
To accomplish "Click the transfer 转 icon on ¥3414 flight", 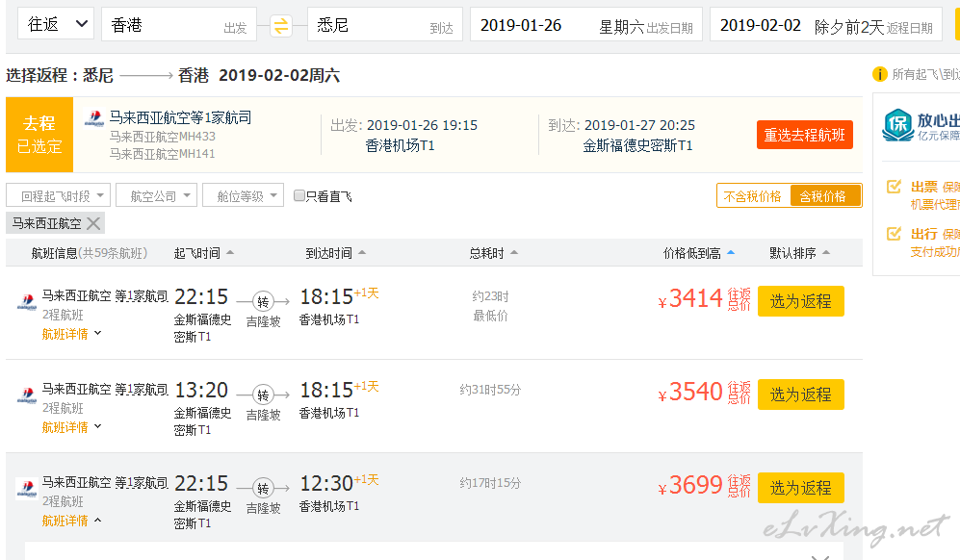I will click(x=263, y=302).
